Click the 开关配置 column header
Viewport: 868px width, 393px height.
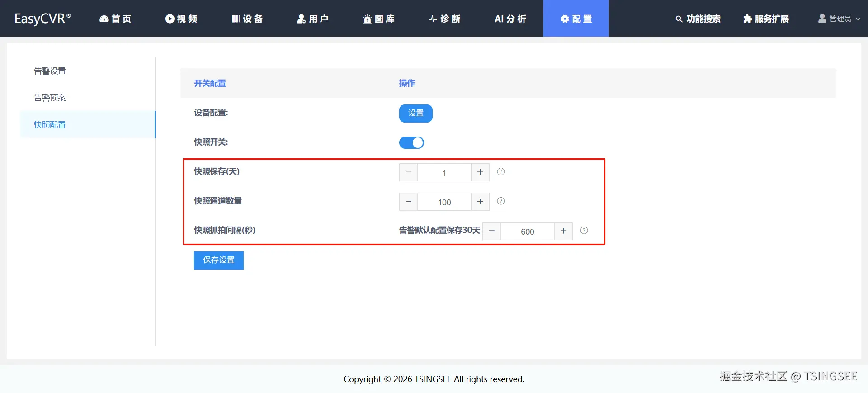point(210,83)
